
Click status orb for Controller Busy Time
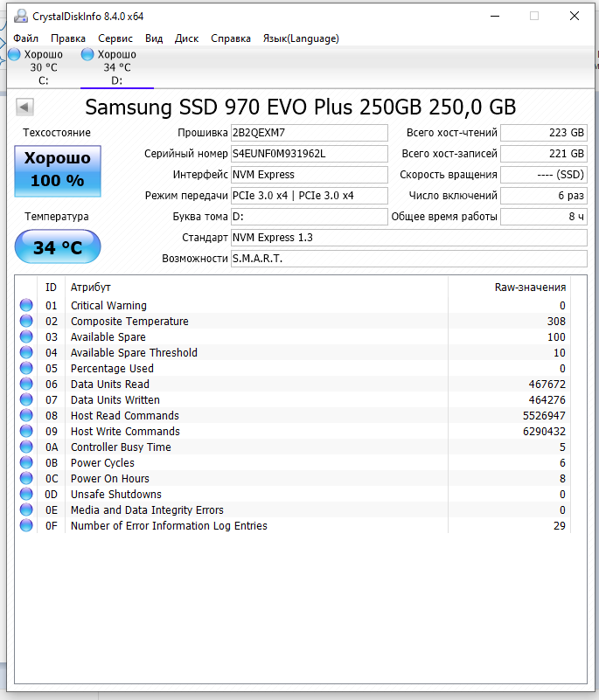coord(26,447)
